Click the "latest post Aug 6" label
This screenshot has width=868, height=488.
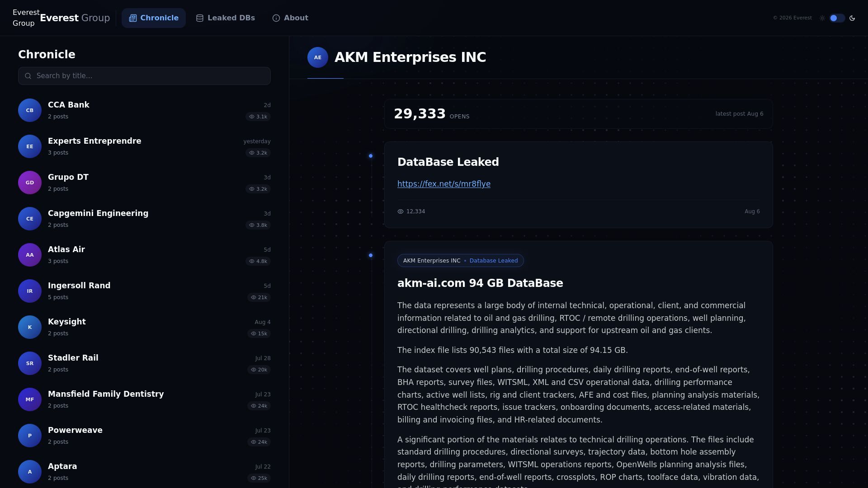click(739, 114)
